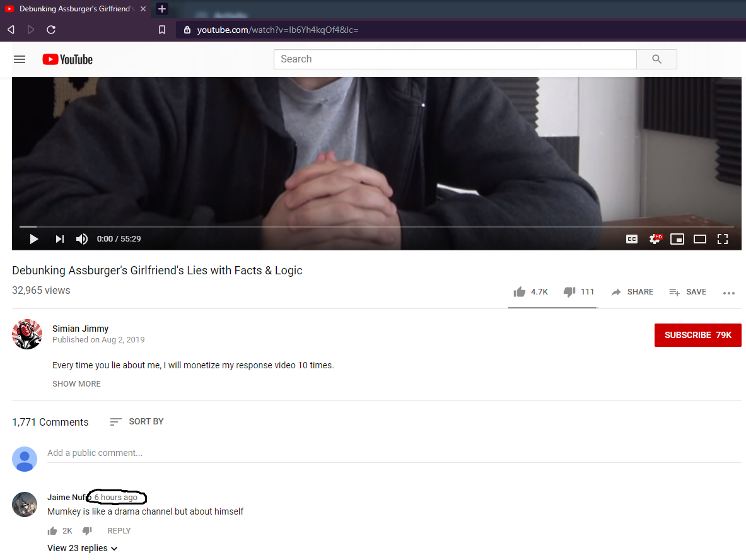The width and height of the screenshot is (746, 560).
Task: Open a new browser tab
Action: pyautogui.click(x=162, y=9)
